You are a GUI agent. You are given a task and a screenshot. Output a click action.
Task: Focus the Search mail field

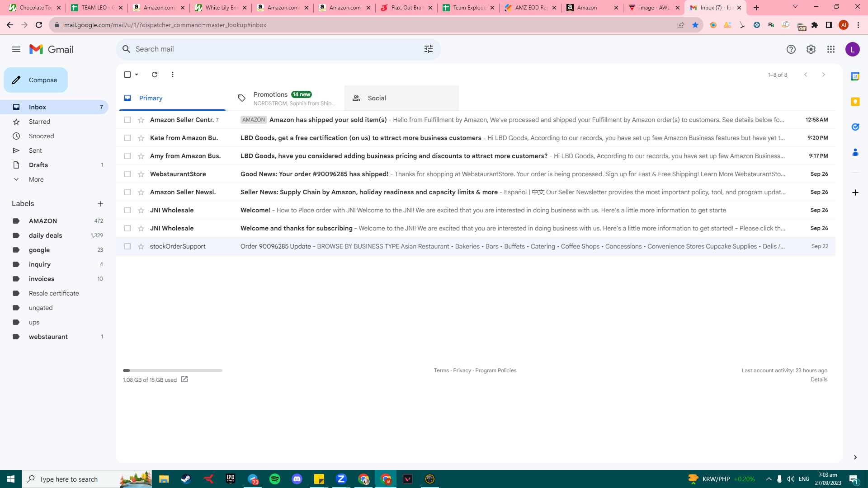pyautogui.click(x=278, y=49)
